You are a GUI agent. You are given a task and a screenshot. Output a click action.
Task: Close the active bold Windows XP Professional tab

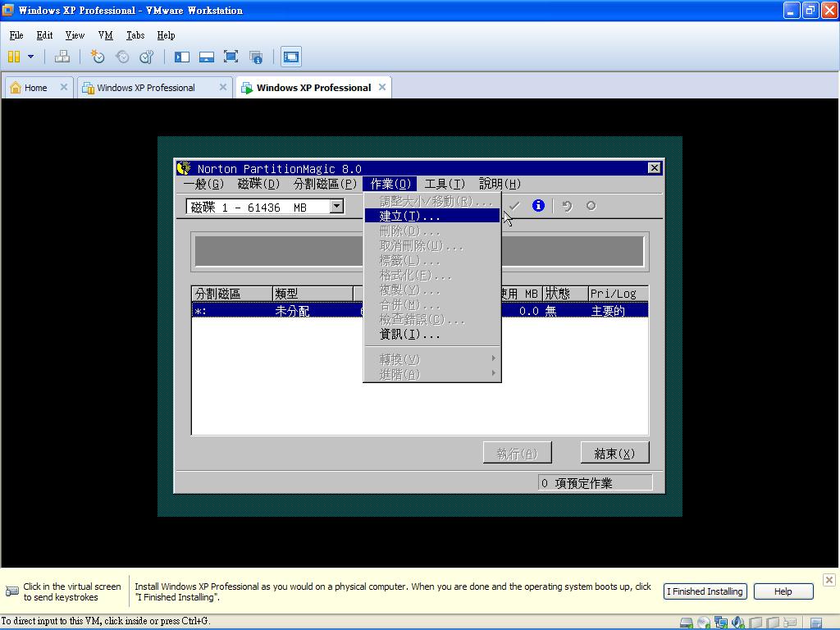coord(382,87)
